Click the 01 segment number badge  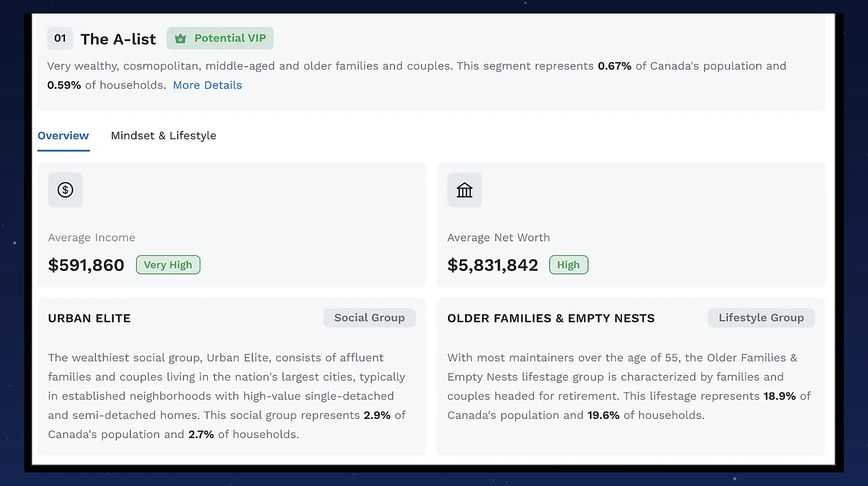tap(60, 38)
